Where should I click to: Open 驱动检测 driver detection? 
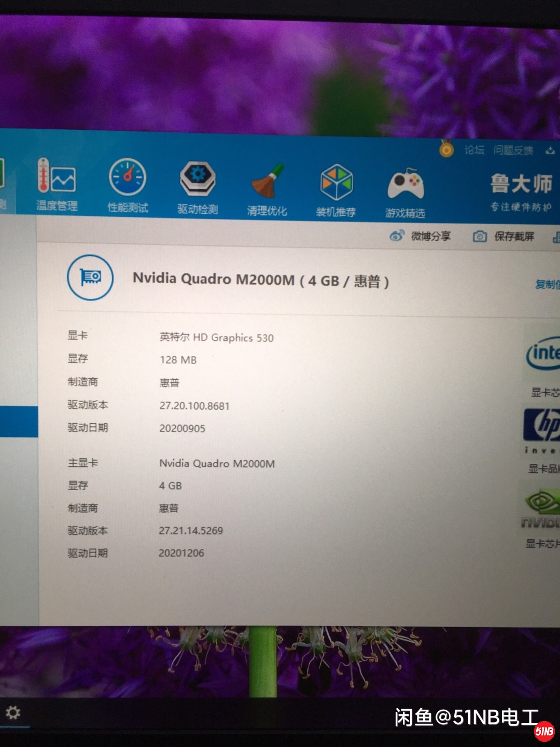tap(198, 187)
